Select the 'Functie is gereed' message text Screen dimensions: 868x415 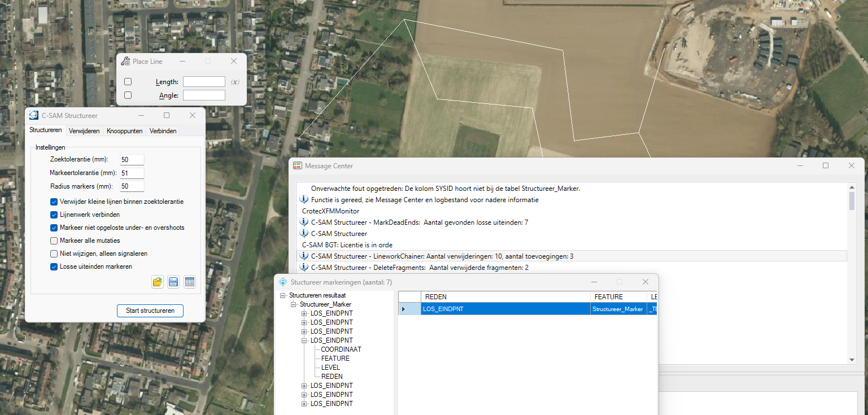[425, 200]
